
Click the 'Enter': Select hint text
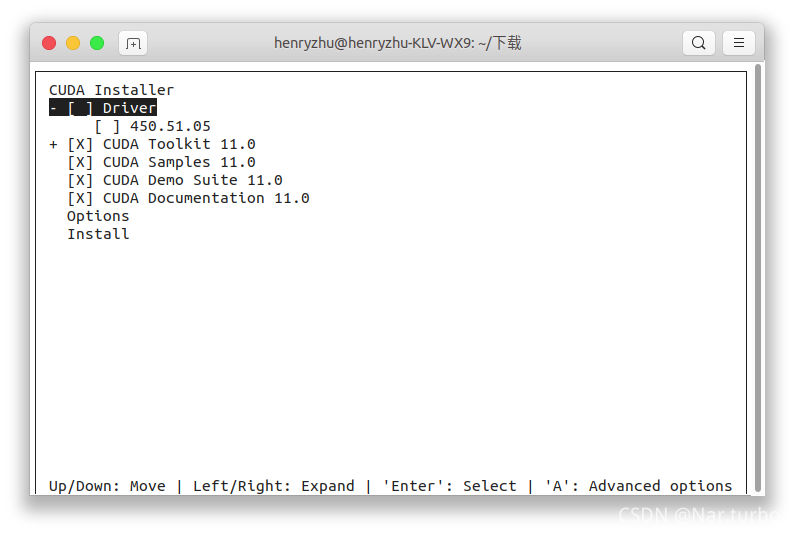(x=449, y=486)
